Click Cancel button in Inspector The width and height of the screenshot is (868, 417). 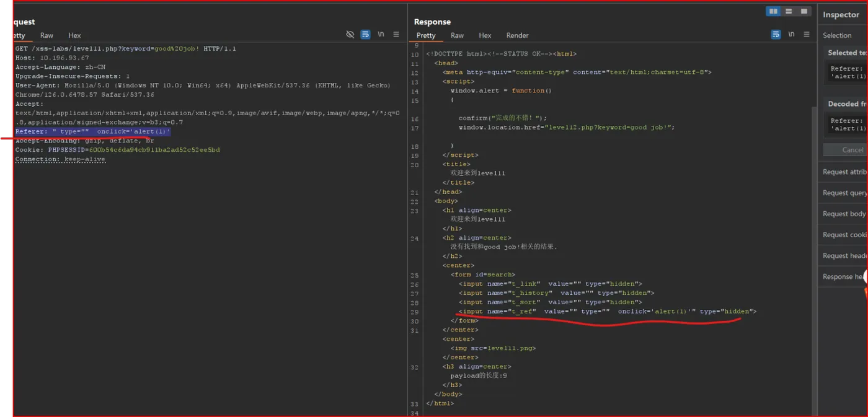point(846,149)
